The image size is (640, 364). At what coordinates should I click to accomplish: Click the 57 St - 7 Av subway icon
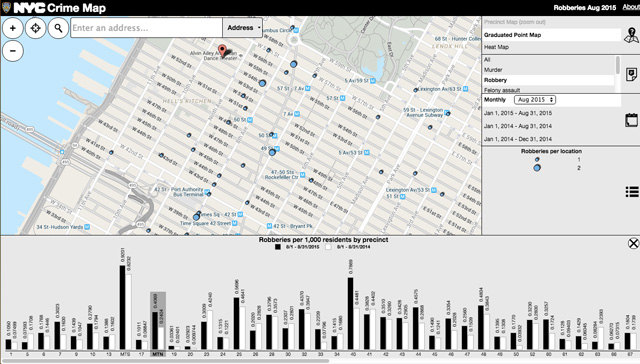tap(307, 88)
